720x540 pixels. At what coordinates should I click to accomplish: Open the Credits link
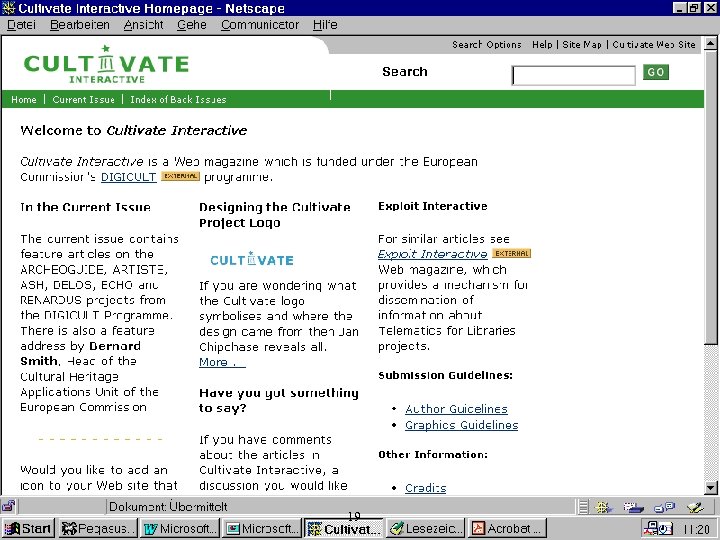pyautogui.click(x=426, y=488)
